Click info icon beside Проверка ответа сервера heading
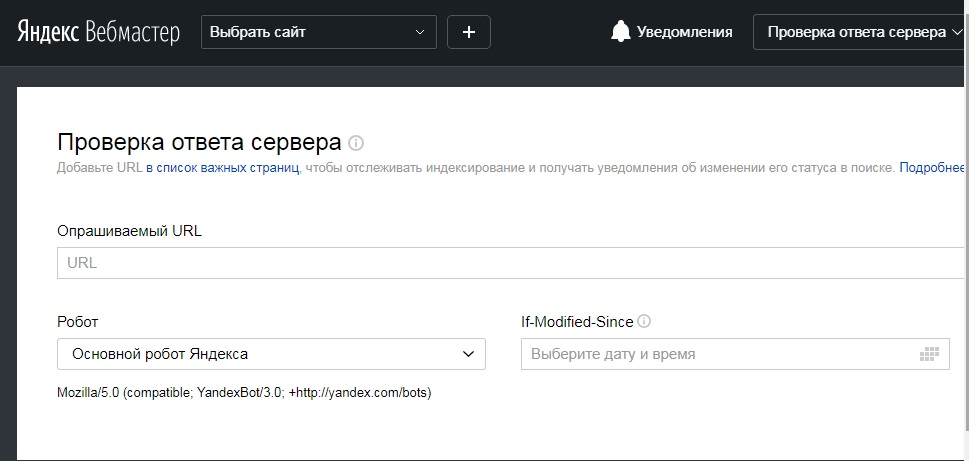 coord(356,143)
